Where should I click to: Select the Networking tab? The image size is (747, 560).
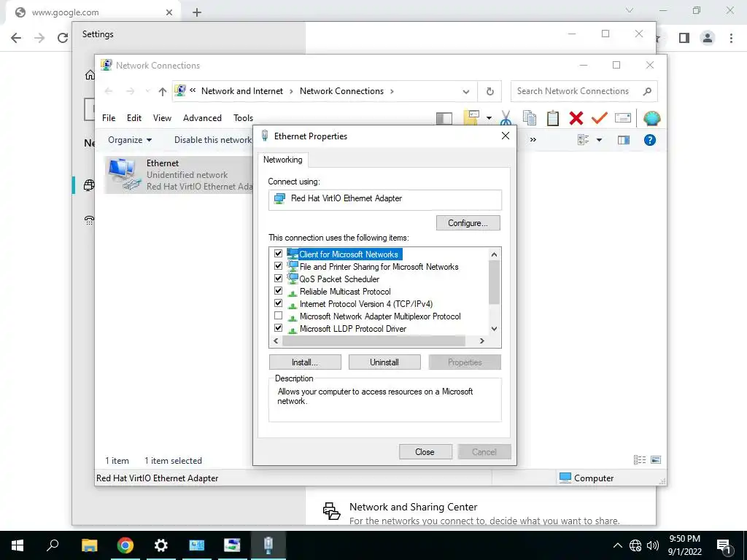[282, 160]
